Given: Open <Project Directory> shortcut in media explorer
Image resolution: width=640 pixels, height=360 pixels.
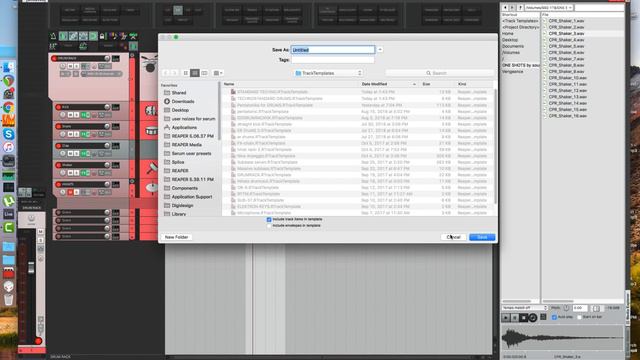Looking at the screenshot, I should (520, 27).
